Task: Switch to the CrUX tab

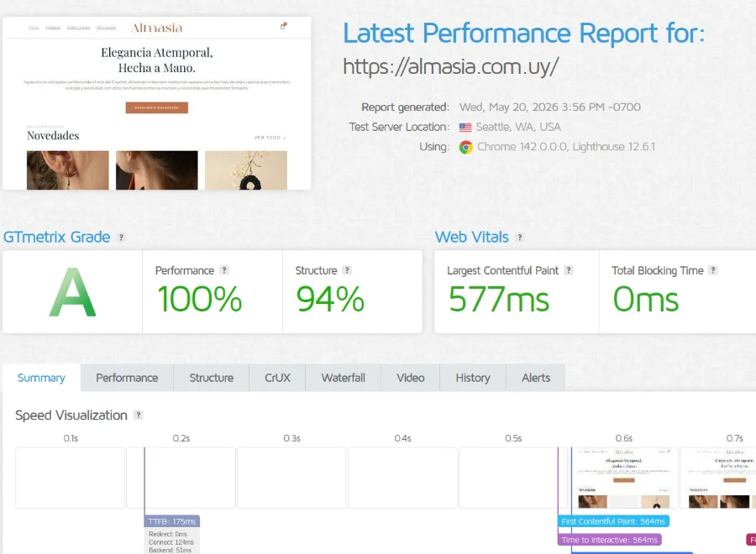Action: tap(277, 378)
